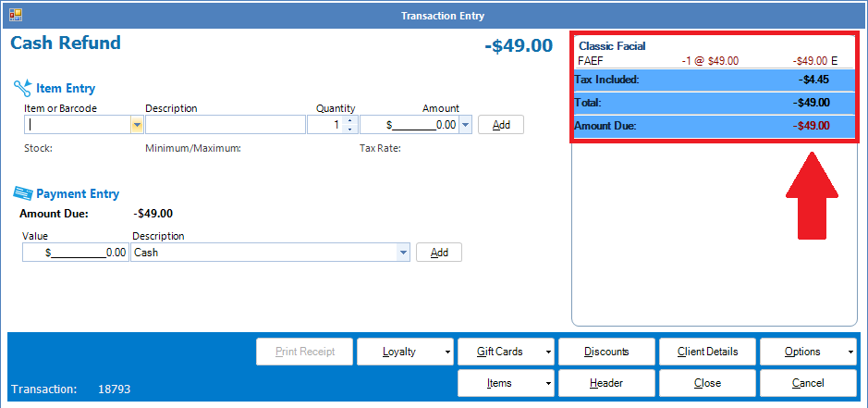
Task: Open the Item or Barcode dropdown
Action: point(137,125)
